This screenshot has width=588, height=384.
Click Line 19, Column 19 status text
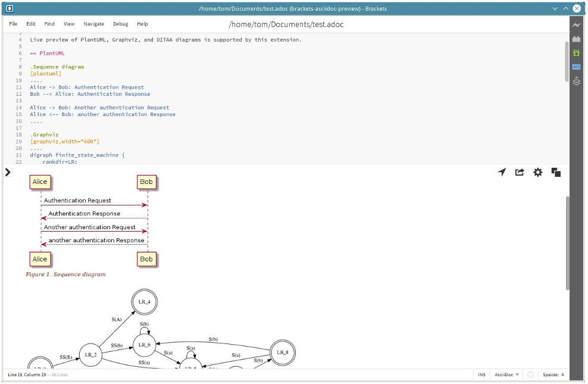click(27, 374)
